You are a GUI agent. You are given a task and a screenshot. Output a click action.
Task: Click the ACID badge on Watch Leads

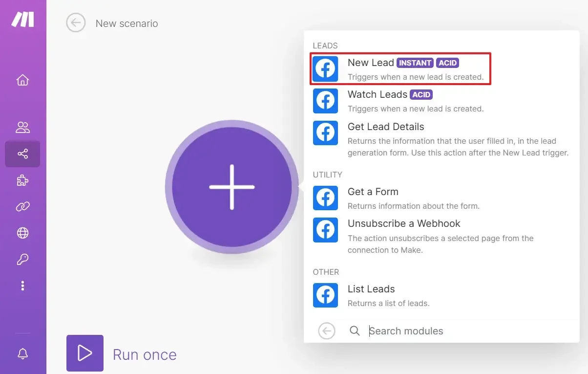point(421,95)
